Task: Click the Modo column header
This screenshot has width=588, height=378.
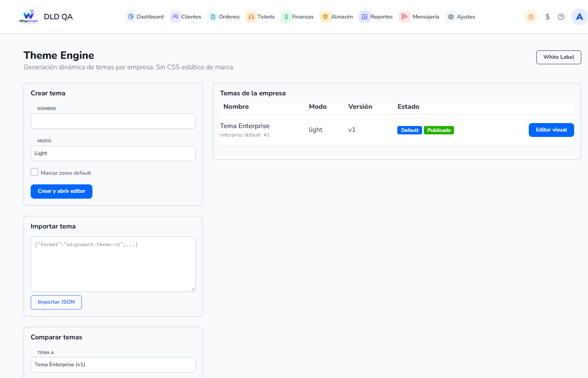Action: tap(318, 107)
